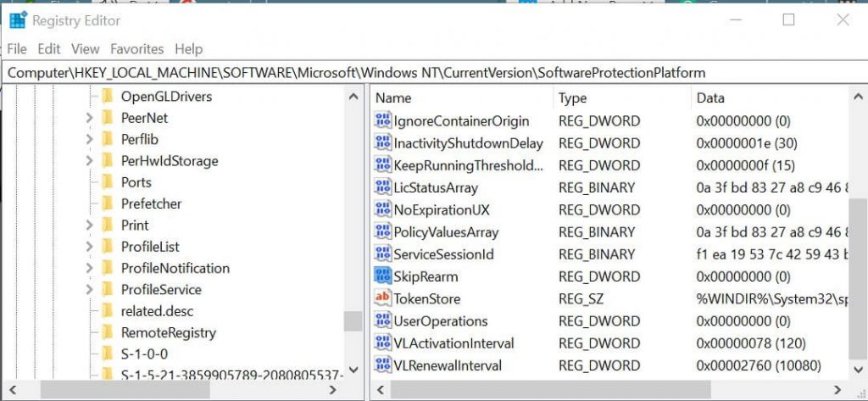
Task: Select the NoExpirationUX value icon
Action: [382, 209]
